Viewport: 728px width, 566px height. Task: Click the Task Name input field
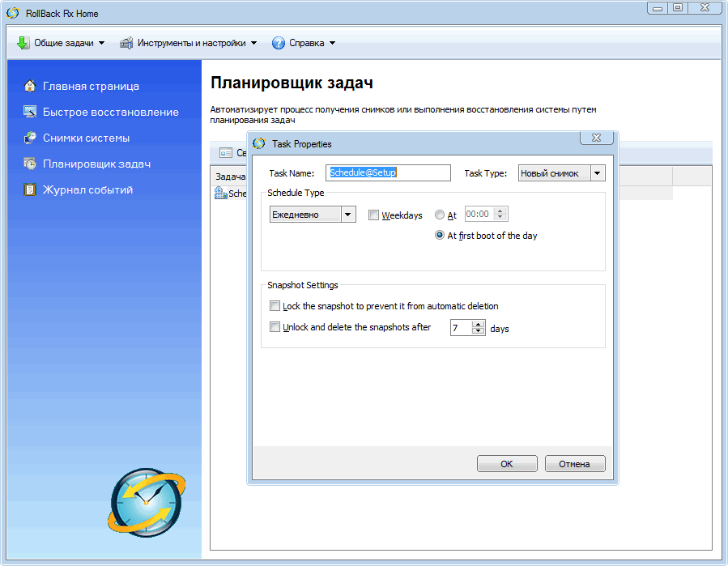click(389, 172)
